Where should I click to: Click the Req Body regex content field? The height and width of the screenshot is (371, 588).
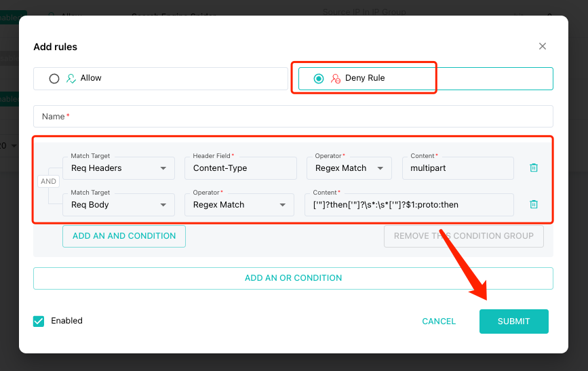pyautogui.click(x=409, y=205)
